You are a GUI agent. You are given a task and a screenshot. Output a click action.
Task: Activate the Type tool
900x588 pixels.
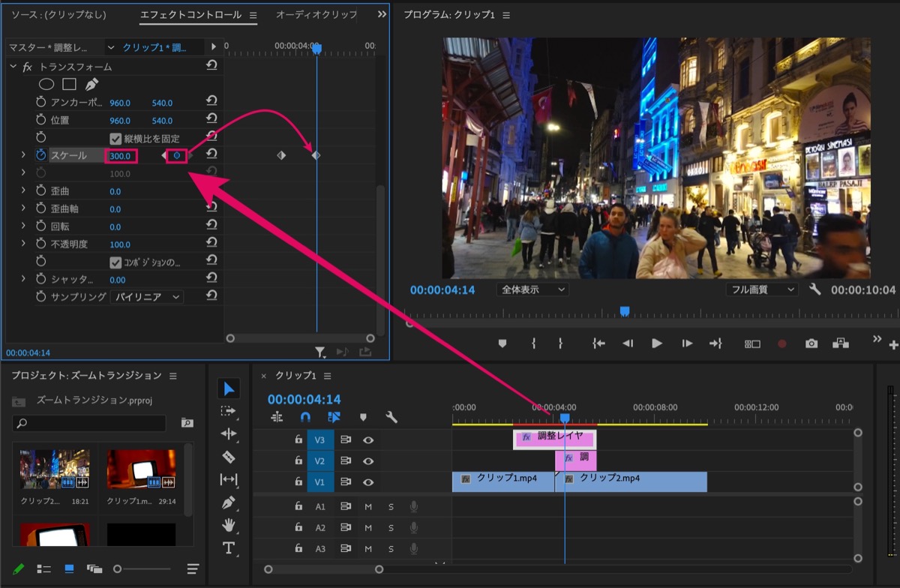pyautogui.click(x=229, y=547)
